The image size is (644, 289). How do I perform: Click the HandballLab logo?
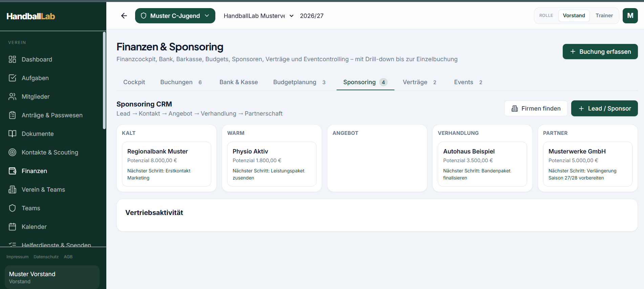click(31, 16)
